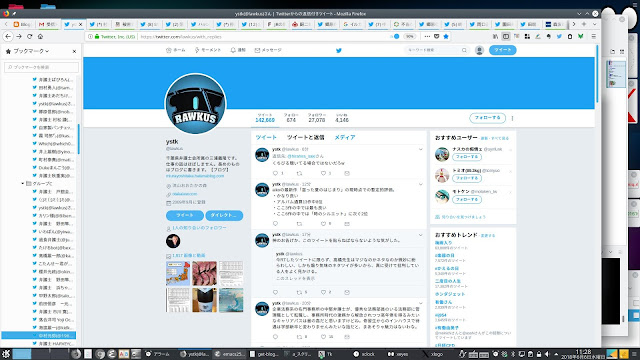Image resolution: width=640 pixels, height=360 pixels.
Task: Open the blog link in profile bio
Action: [195, 176]
